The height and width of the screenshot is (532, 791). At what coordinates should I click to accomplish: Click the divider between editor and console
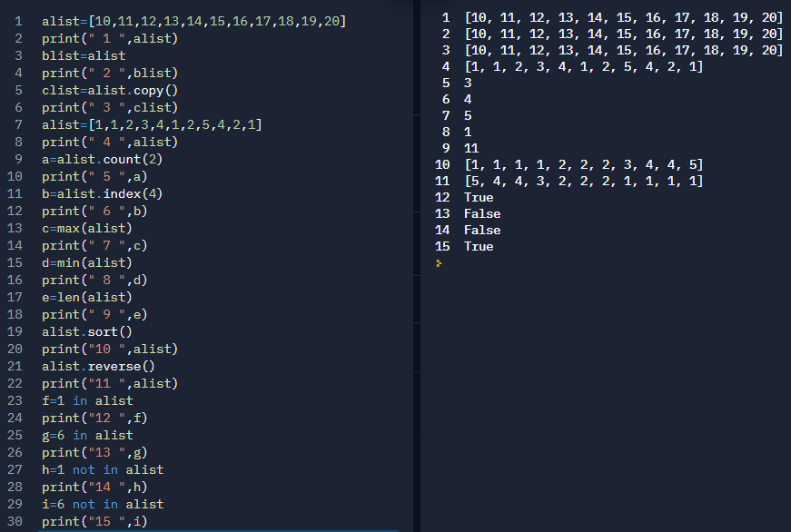coord(417,266)
